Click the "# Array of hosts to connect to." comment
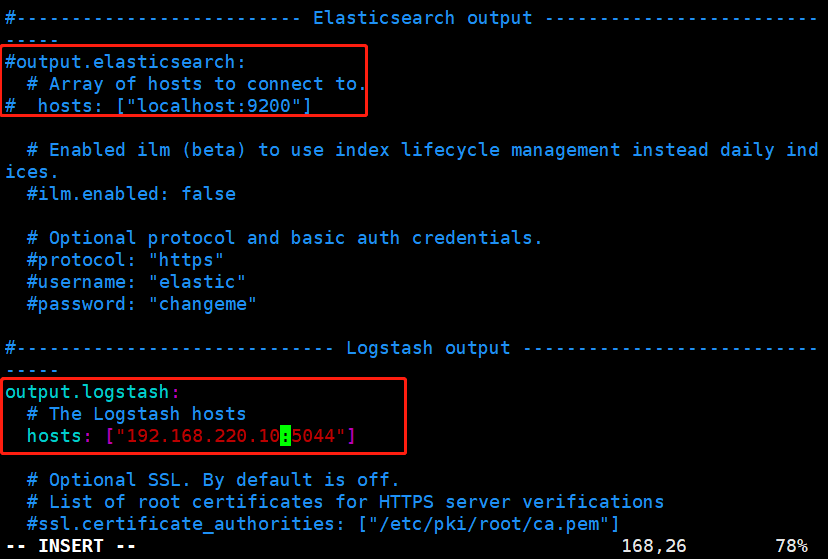 196,84
